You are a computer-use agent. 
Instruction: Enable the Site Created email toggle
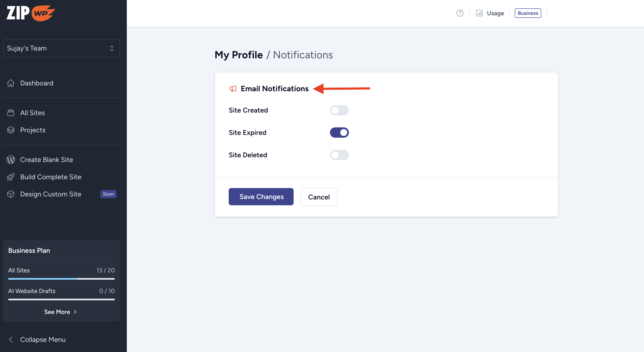click(339, 110)
